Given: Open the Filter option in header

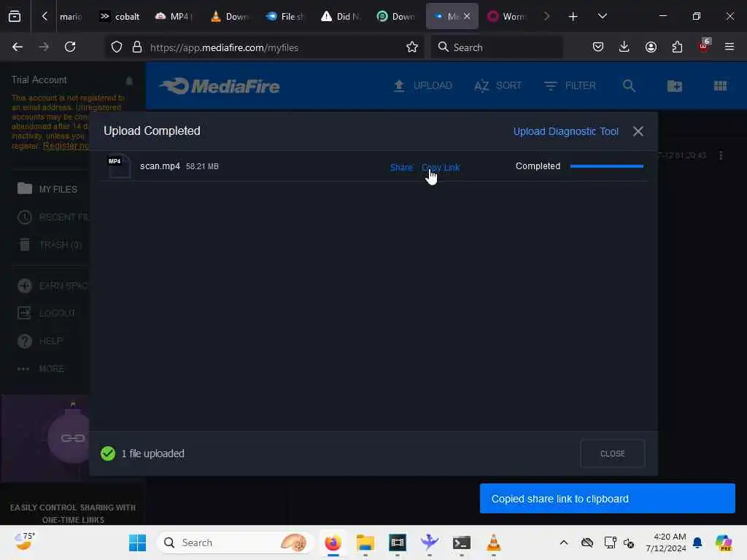Looking at the screenshot, I should point(570,86).
